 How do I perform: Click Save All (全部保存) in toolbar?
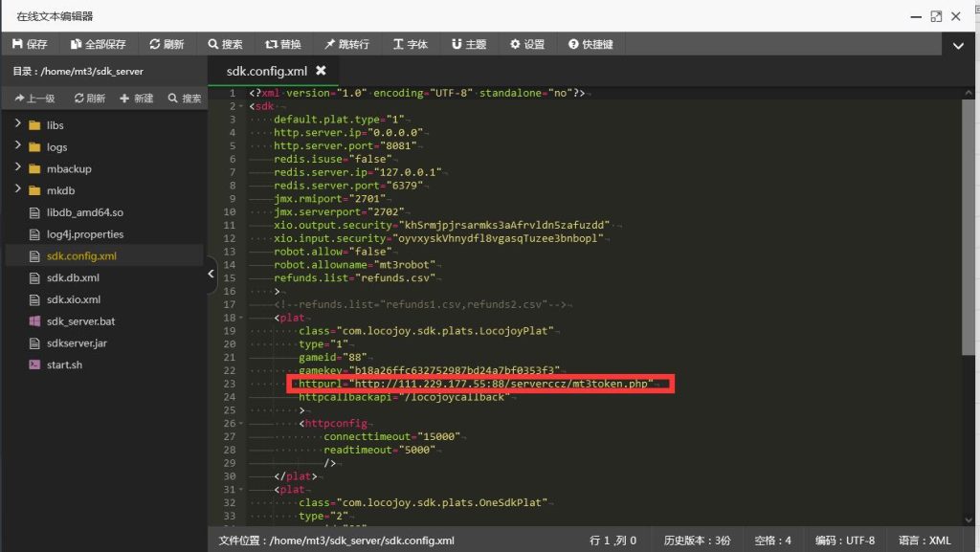coord(99,44)
